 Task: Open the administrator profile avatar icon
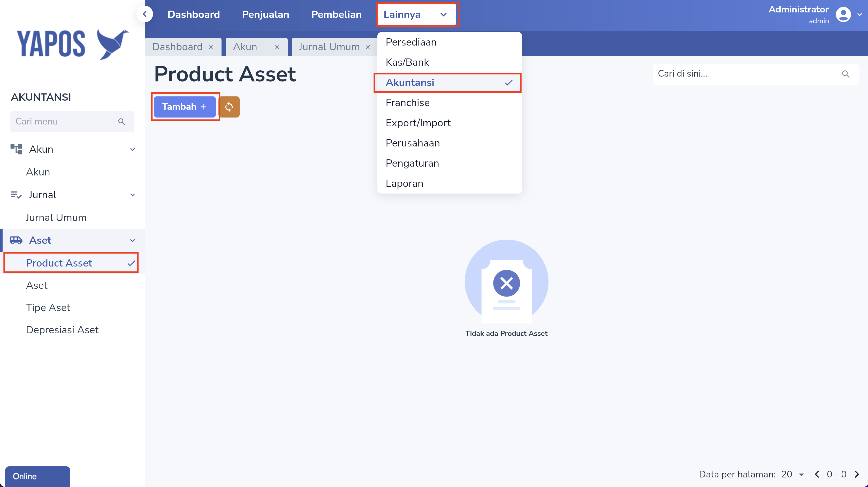pyautogui.click(x=843, y=14)
